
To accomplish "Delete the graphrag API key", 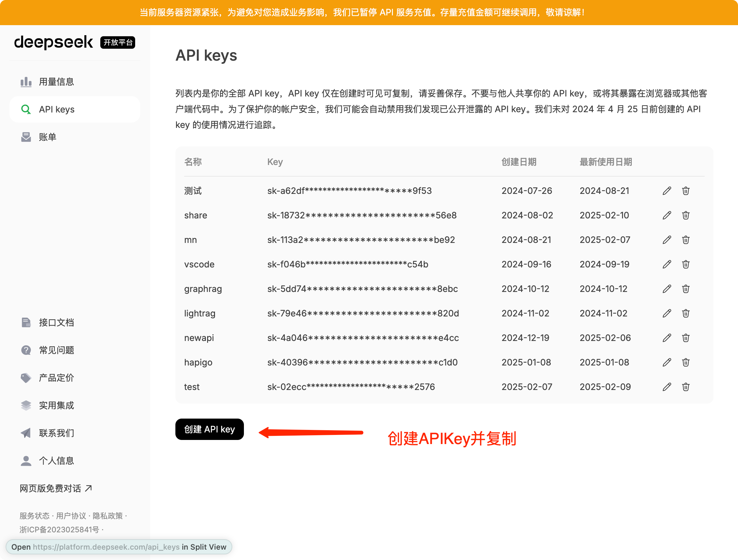I will 686,289.
